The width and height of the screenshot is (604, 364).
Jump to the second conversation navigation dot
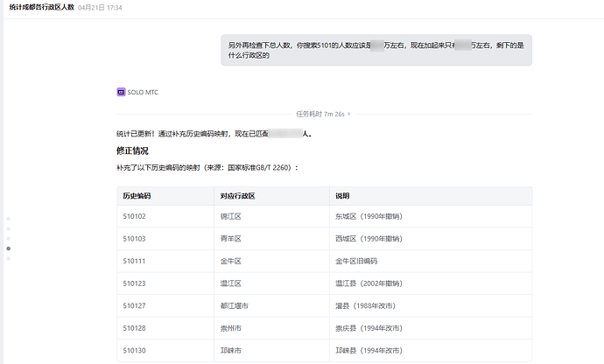click(x=9, y=228)
